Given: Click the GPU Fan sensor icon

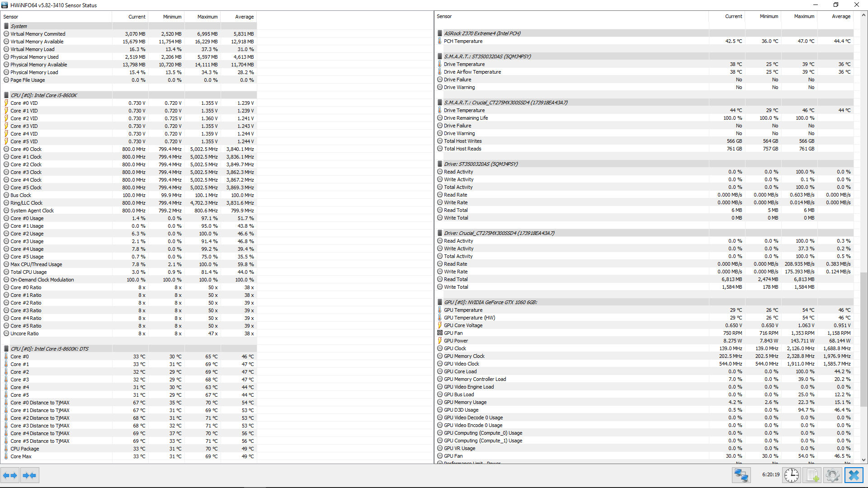Looking at the screenshot, I should coord(440,333).
